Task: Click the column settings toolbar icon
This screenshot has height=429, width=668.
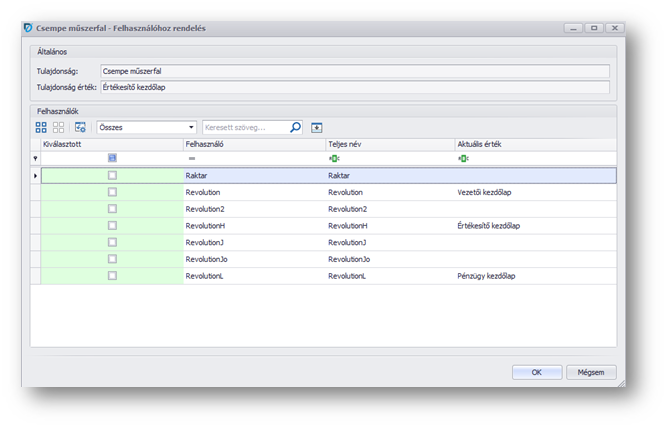Action: [80, 128]
